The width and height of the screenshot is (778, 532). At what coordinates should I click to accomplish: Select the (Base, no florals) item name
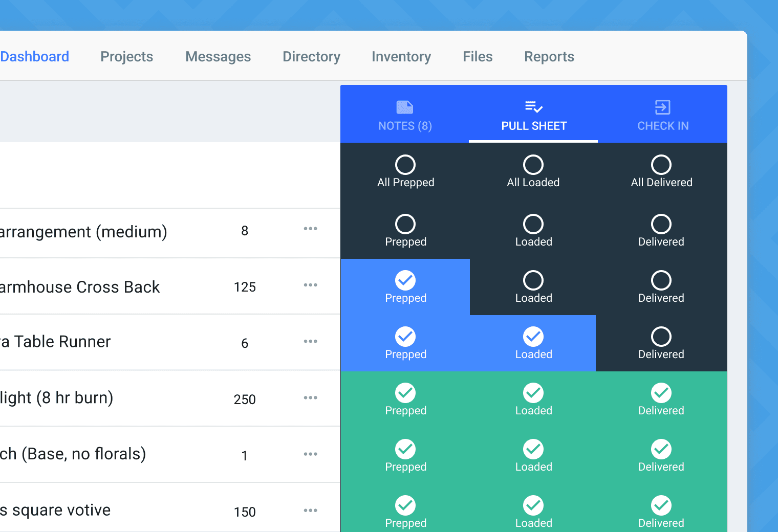[73, 454]
